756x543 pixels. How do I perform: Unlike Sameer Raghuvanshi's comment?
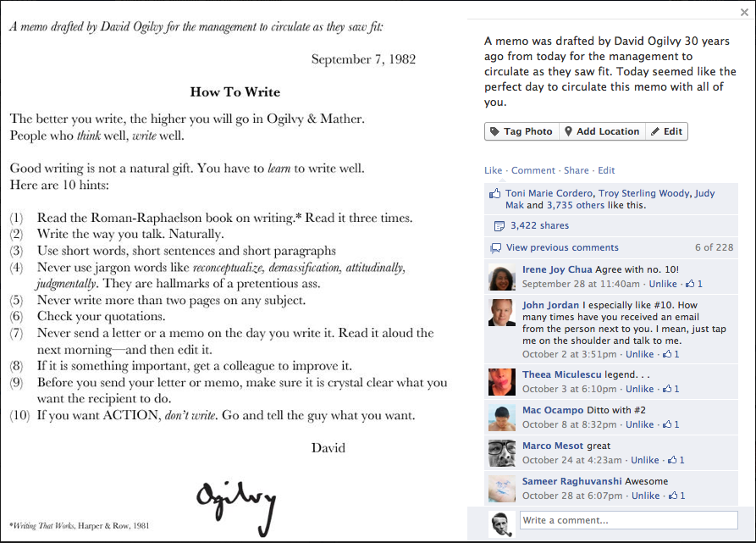[x=645, y=496]
